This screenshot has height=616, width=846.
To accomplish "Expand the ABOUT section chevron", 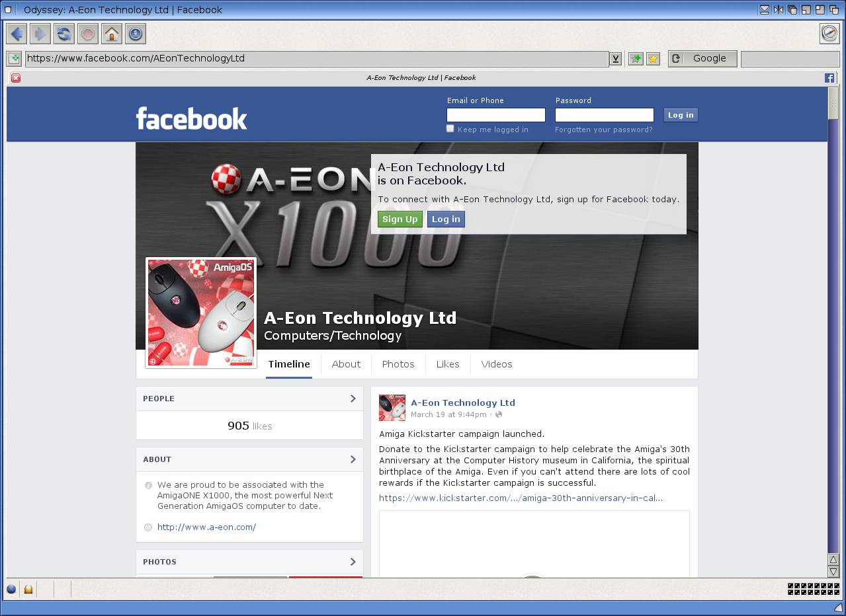I will point(353,459).
